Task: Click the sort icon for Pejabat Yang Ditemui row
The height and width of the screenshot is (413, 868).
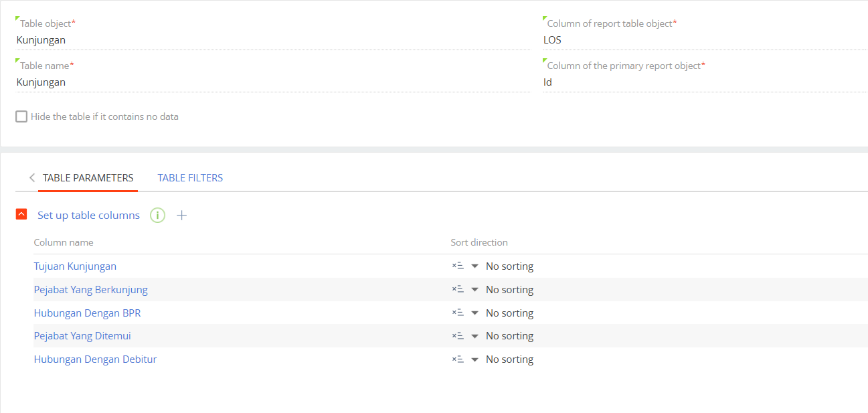Action: pyautogui.click(x=458, y=336)
